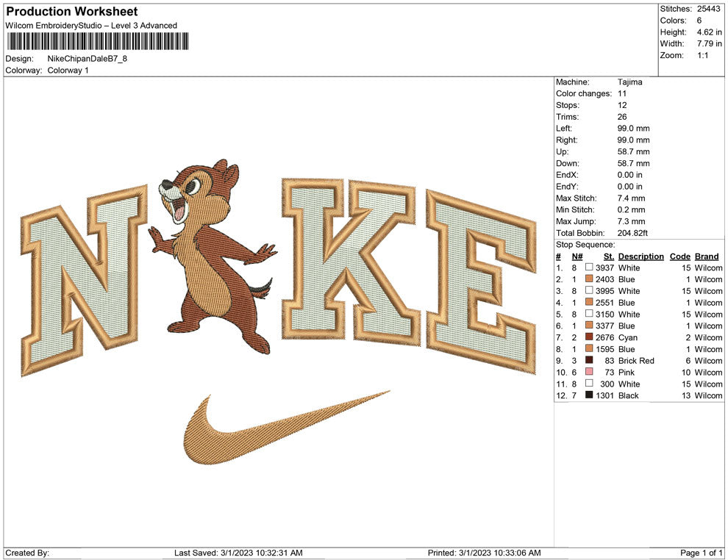Click the Black color swatch in stop 12

click(x=589, y=395)
